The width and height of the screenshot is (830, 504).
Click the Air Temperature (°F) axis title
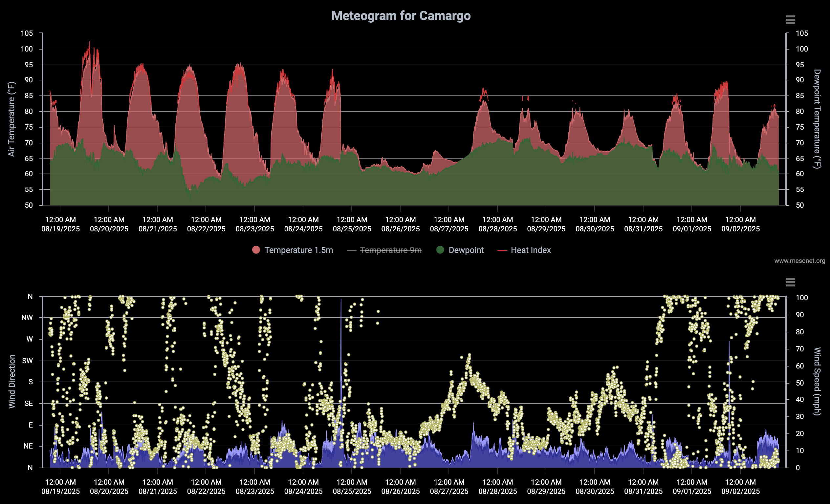[11, 119]
